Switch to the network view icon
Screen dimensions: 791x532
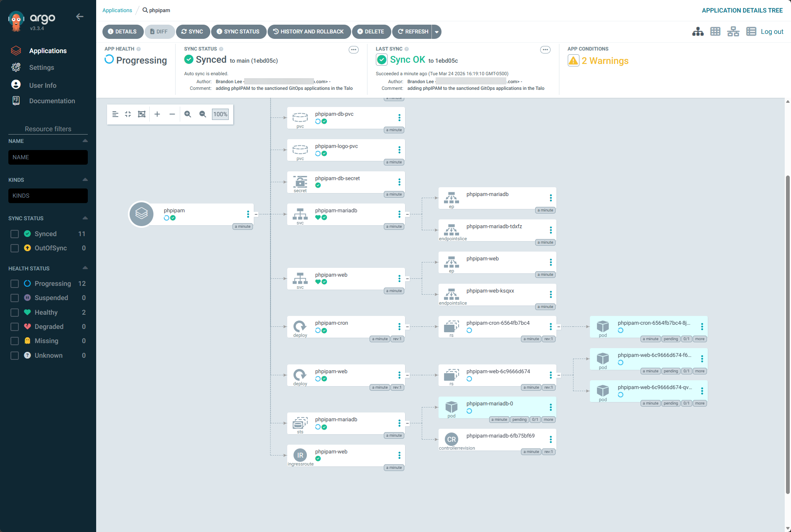[733, 32]
